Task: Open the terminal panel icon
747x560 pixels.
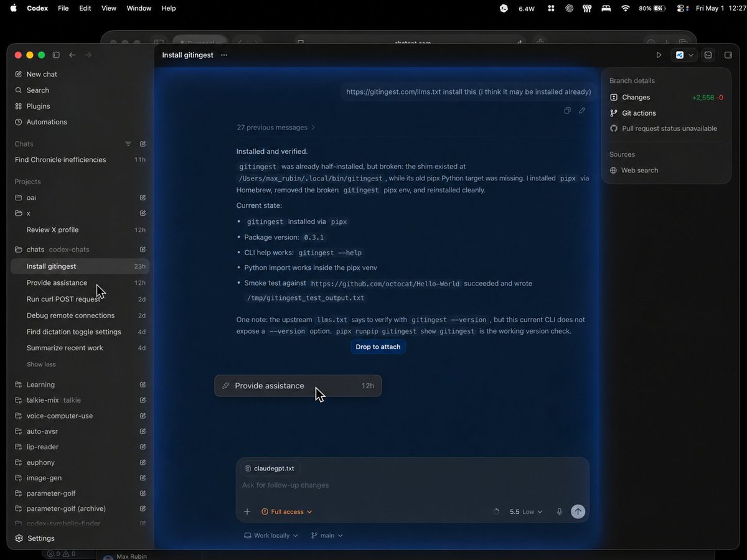Action: click(x=708, y=55)
